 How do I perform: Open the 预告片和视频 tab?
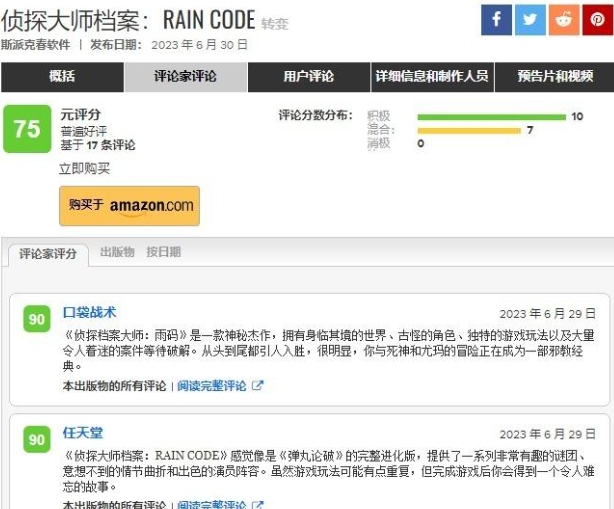click(555, 77)
